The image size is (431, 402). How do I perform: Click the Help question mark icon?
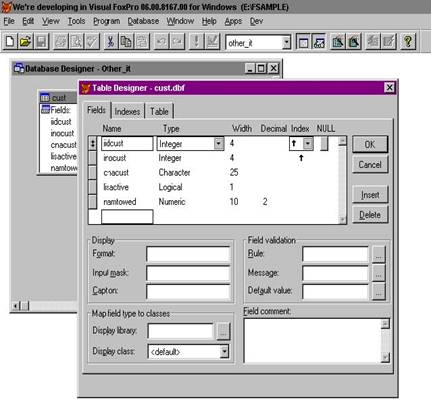(408, 42)
